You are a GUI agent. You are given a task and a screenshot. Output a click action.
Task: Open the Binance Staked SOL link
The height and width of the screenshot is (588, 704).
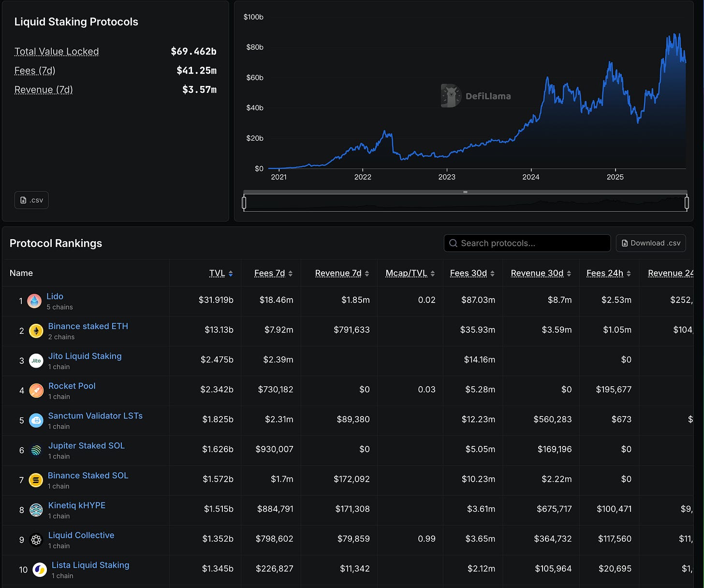[x=88, y=475]
